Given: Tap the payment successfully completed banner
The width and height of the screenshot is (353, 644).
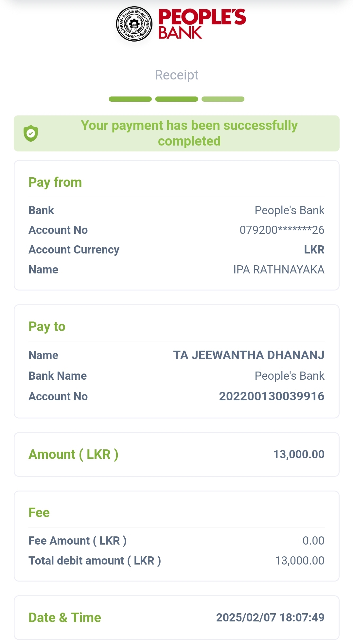Looking at the screenshot, I should (189, 133).
